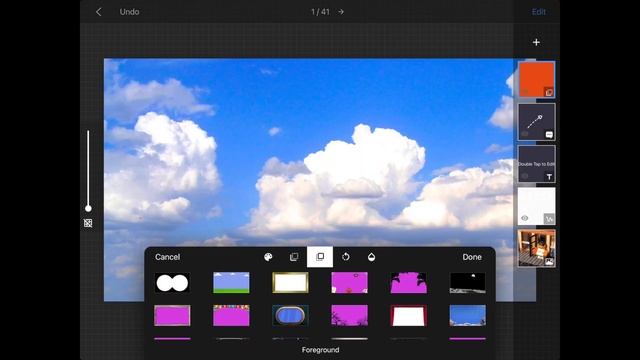
Task: Choose the blue sky green grass foreground
Action: pyautogui.click(x=231, y=283)
